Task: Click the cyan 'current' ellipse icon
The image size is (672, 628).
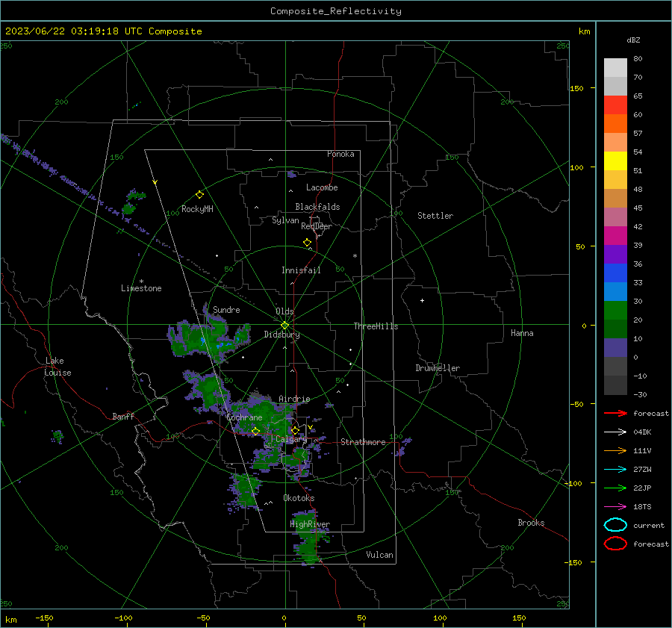Action: (x=615, y=525)
